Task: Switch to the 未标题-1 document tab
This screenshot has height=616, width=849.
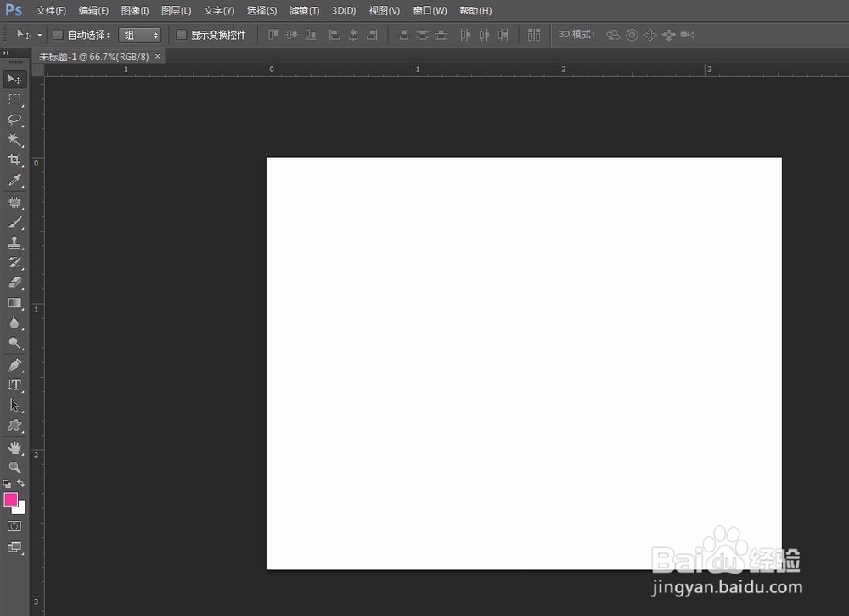Action: click(x=93, y=56)
